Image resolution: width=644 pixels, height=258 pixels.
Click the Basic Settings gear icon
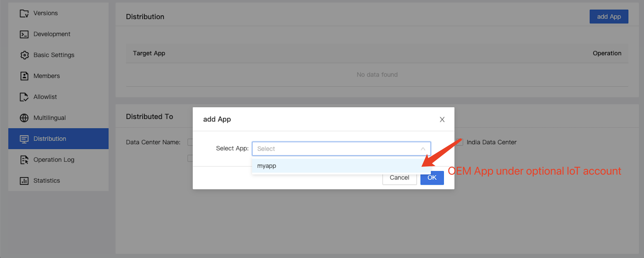[x=24, y=55]
